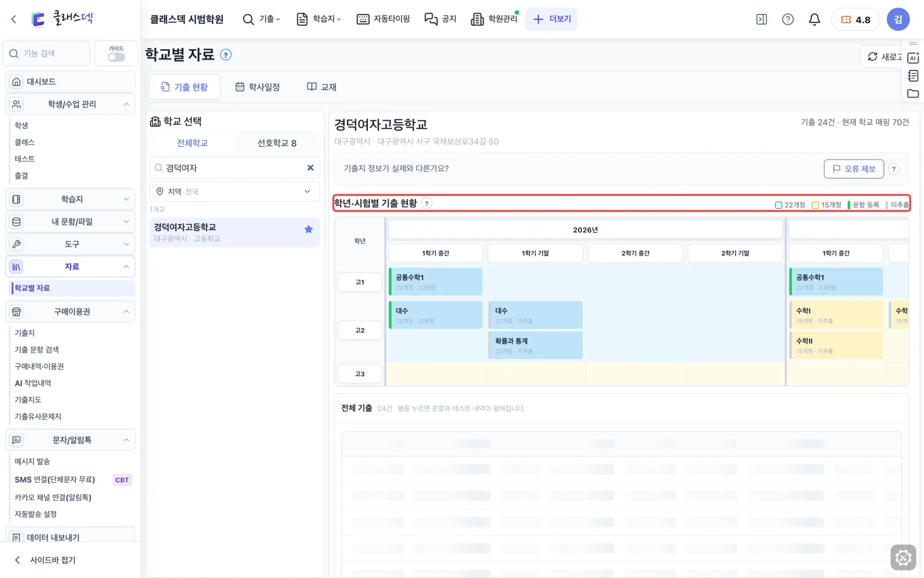The height and width of the screenshot is (578, 924).
Task: Open the folder icon in right dock
Action: point(913,94)
